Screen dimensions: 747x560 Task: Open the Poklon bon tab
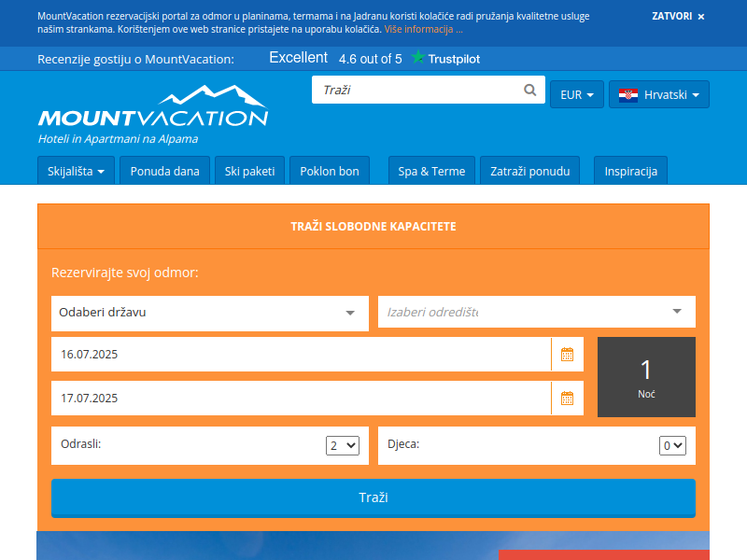click(330, 171)
